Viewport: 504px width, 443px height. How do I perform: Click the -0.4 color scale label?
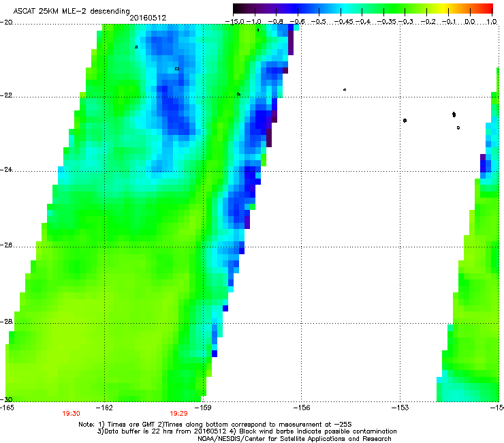(x=362, y=22)
